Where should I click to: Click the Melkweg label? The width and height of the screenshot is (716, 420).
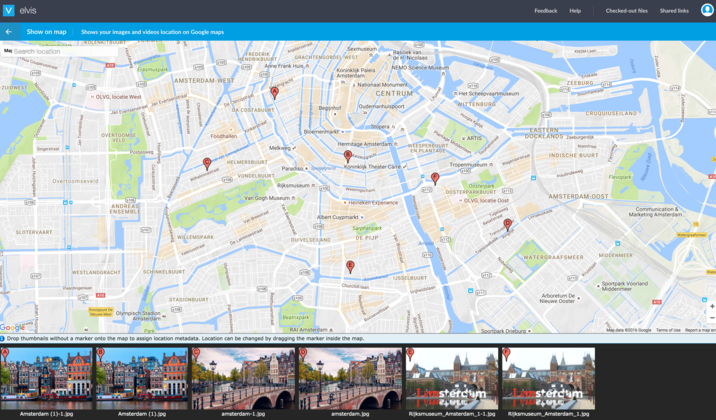[x=280, y=148]
